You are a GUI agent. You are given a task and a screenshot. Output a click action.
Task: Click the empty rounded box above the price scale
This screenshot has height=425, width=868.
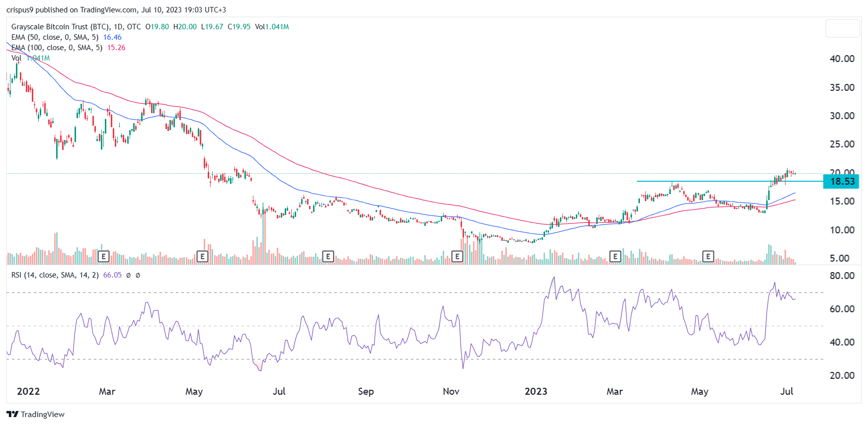point(843,28)
